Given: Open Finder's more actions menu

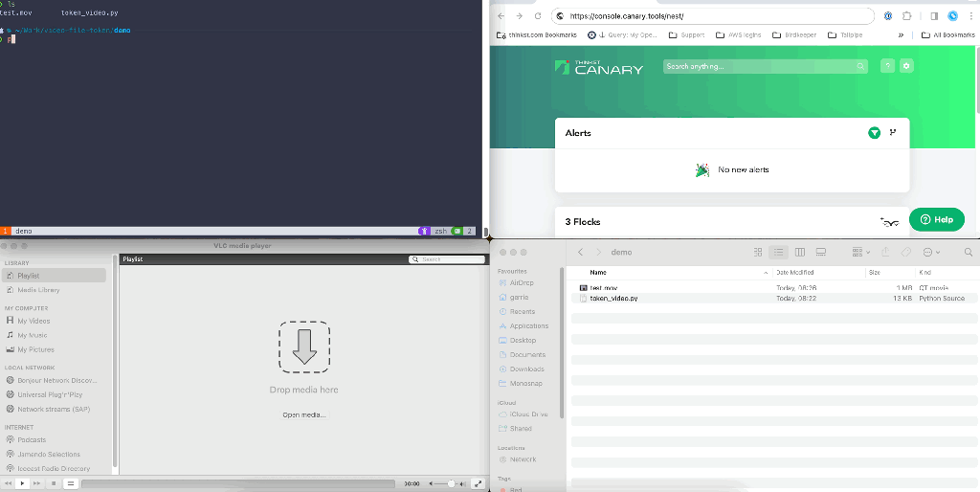Looking at the screenshot, I should point(930,252).
